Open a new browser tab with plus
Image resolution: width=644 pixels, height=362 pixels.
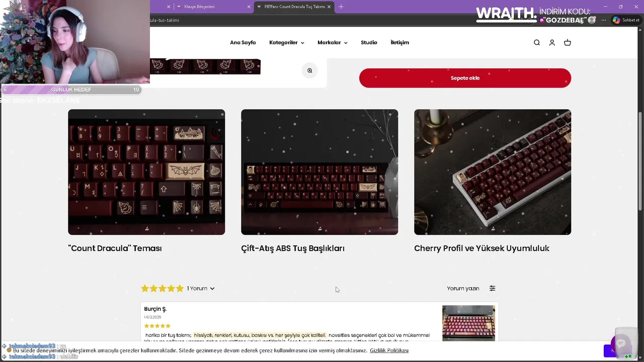(x=341, y=7)
